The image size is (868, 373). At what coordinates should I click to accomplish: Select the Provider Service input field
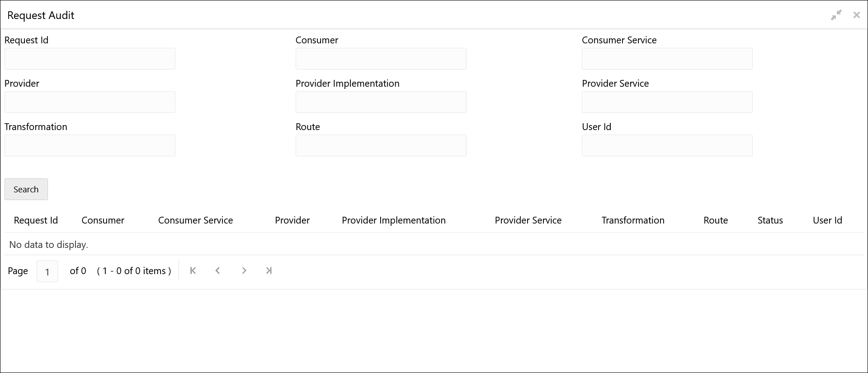pyautogui.click(x=667, y=102)
